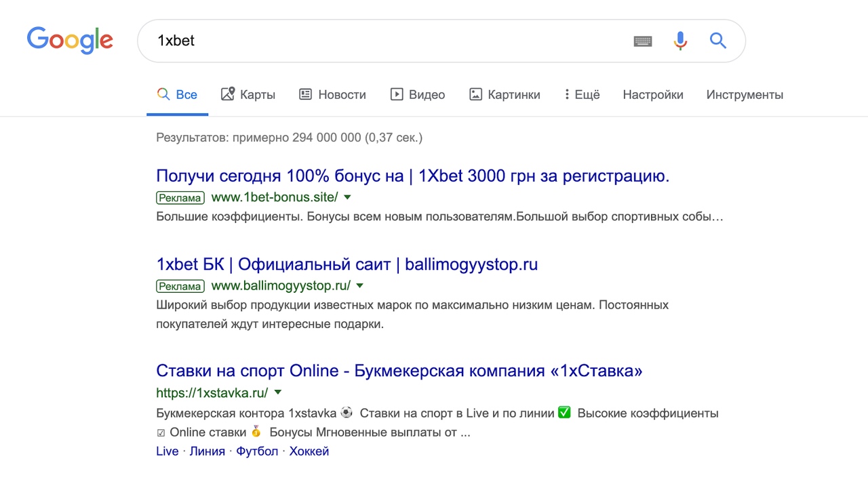
Task: Open ad result 'Получи сегодня 100% бонус'
Action: pyautogui.click(x=413, y=176)
